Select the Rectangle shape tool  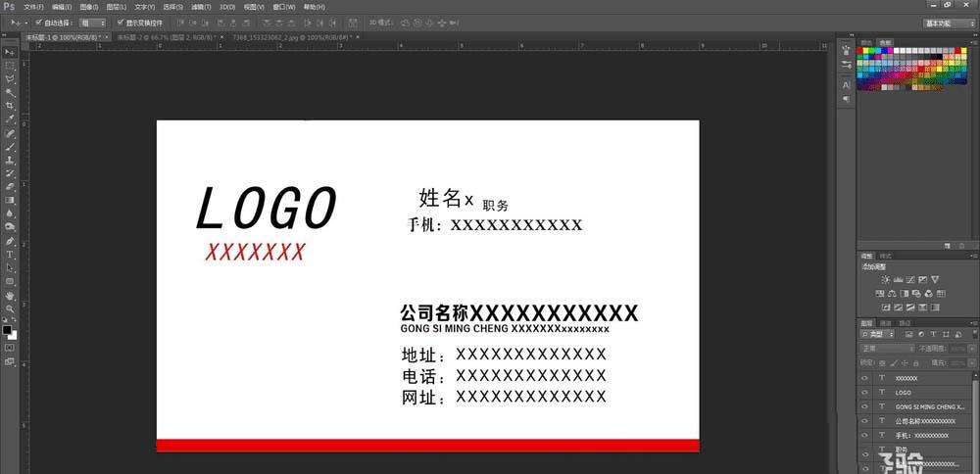click(x=10, y=282)
